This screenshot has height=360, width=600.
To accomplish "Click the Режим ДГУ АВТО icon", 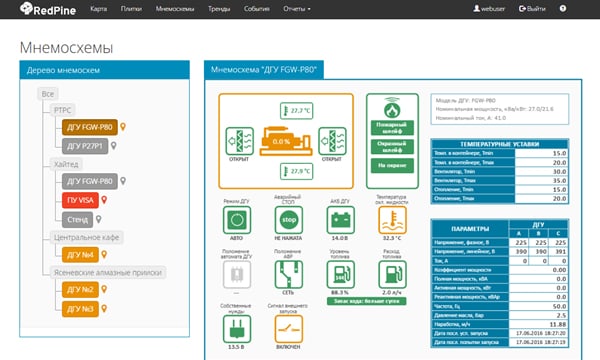I will (x=237, y=220).
